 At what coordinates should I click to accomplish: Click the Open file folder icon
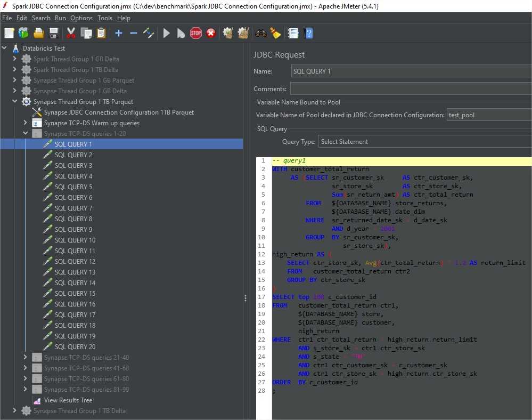tap(39, 33)
